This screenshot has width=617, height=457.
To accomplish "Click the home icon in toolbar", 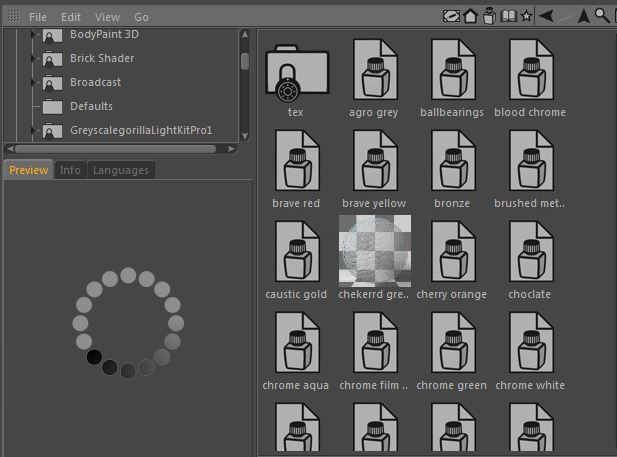I will pos(470,16).
